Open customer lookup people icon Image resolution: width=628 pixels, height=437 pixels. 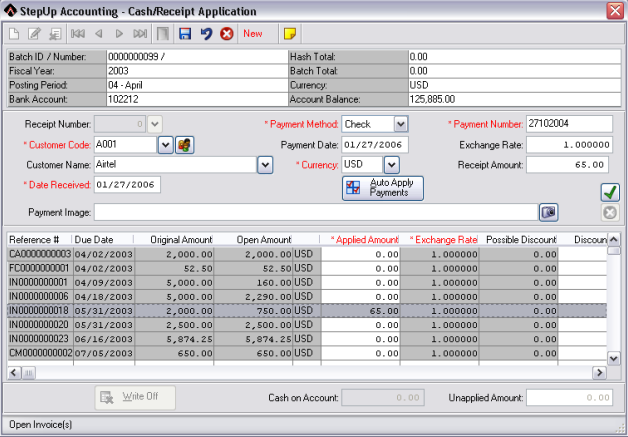point(185,145)
